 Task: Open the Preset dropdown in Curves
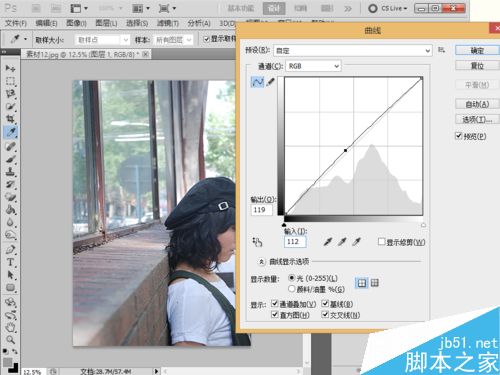(353, 51)
